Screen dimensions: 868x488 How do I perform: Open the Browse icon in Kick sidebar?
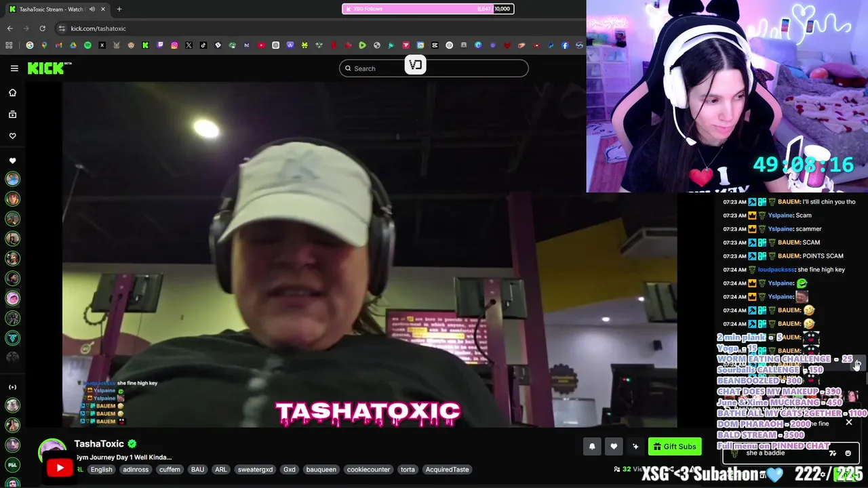pos(12,115)
